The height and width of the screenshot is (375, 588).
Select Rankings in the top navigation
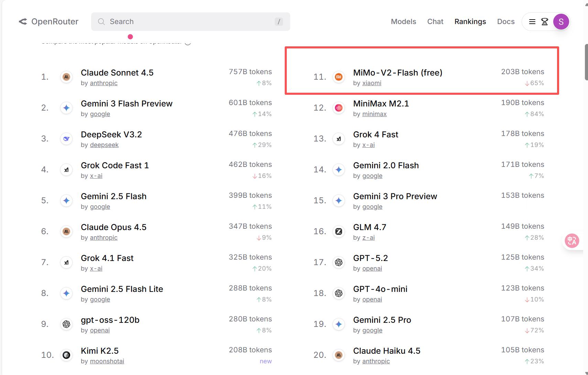(x=470, y=22)
